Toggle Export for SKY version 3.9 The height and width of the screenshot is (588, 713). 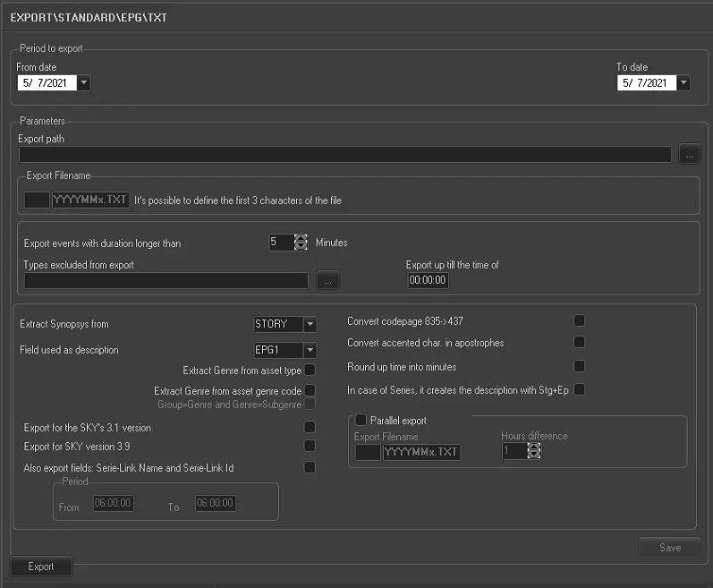tap(310, 446)
